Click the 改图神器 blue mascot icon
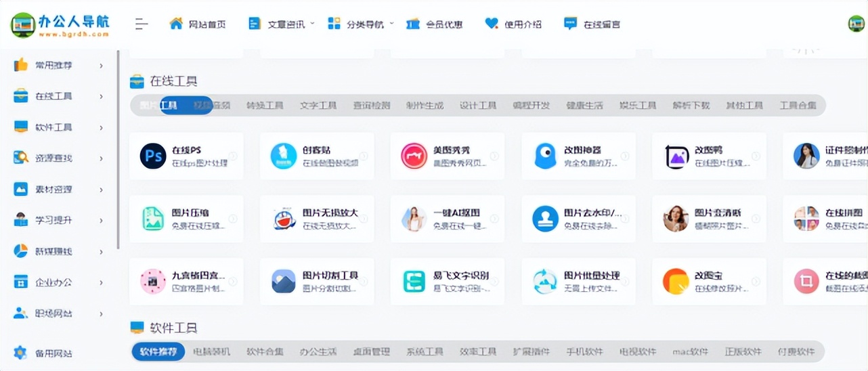 point(545,156)
